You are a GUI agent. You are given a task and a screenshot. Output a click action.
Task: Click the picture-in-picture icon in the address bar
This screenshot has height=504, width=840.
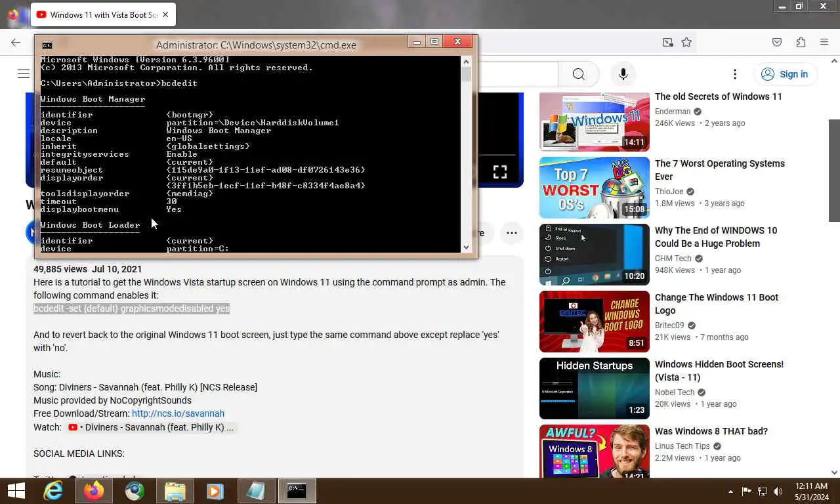tap(667, 42)
